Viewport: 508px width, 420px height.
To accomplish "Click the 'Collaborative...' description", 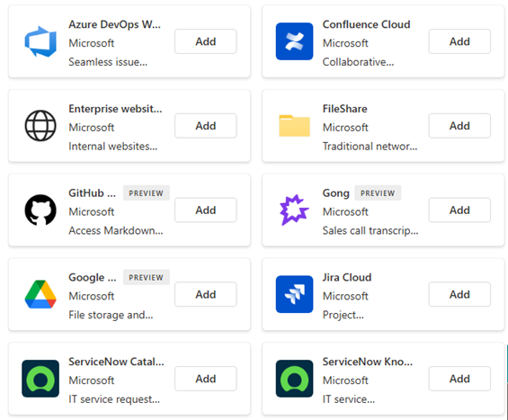I will (359, 62).
